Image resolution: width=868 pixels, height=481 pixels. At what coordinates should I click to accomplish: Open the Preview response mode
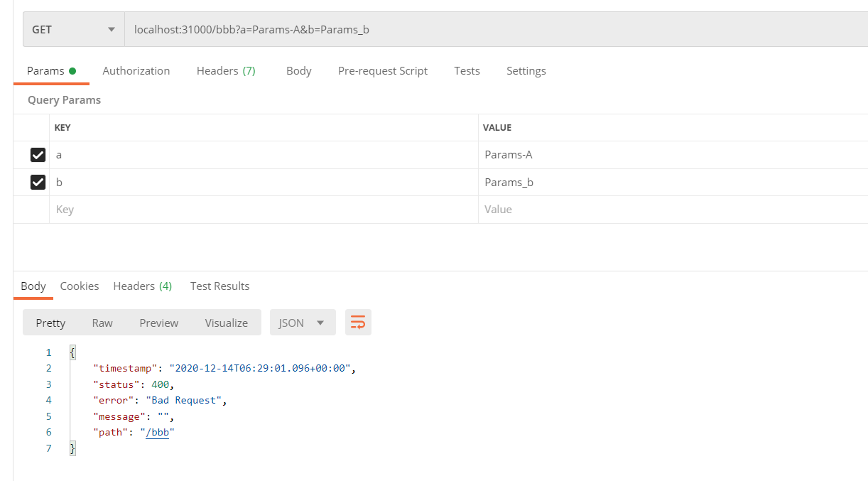[158, 322]
